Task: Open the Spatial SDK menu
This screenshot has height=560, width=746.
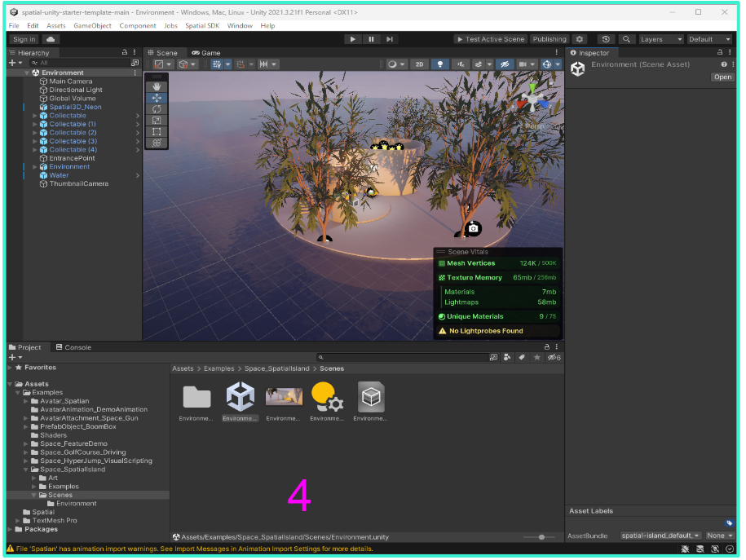Action: (203, 26)
